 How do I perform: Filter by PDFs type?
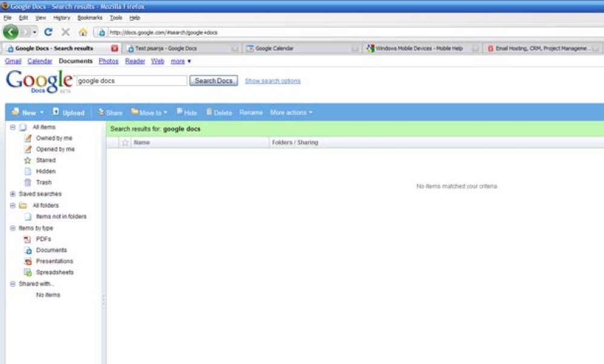pos(43,239)
